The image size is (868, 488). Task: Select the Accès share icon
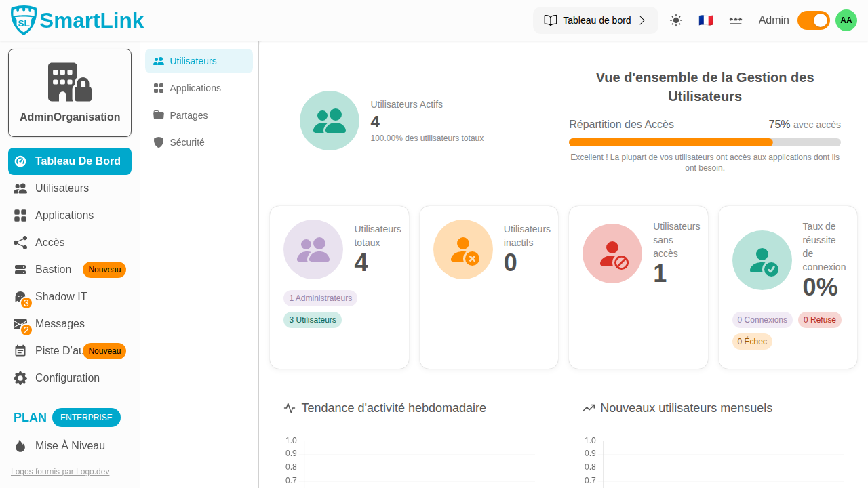tap(20, 242)
